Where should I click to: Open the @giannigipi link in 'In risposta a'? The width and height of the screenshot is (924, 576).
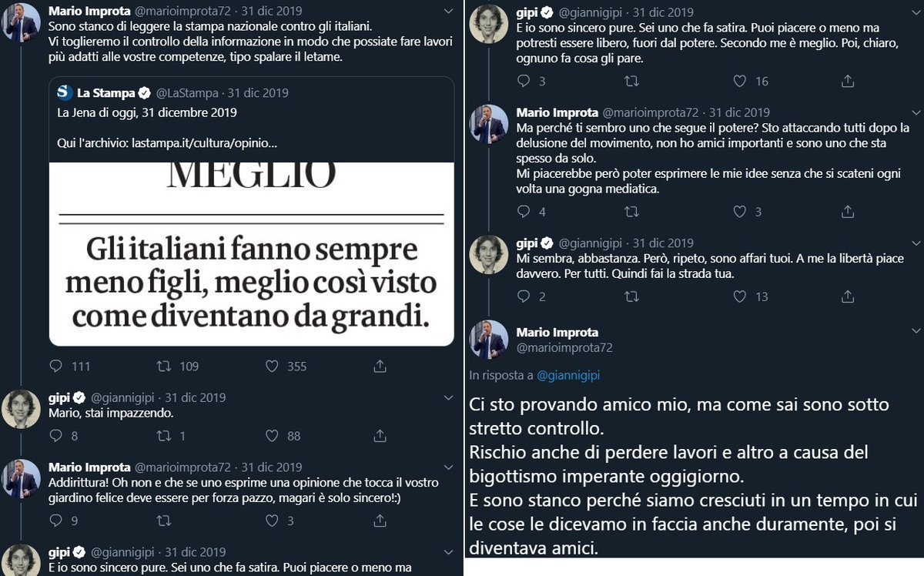[x=567, y=375]
